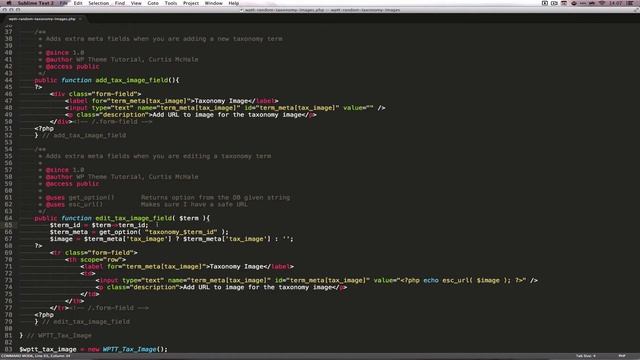Click the tr class="form-field" on line 69
Image resolution: width=640 pixels, height=360 pixels.
93,253
